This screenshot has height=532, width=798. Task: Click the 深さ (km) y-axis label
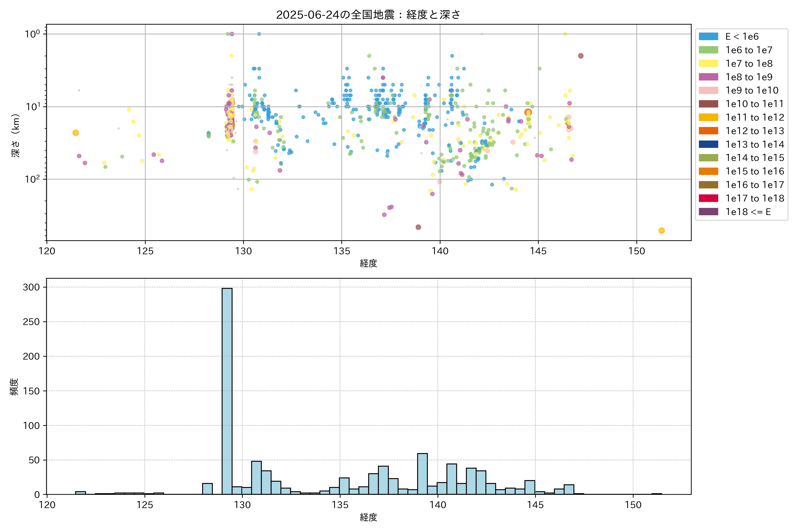pyautogui.click(x=16, y=136)
